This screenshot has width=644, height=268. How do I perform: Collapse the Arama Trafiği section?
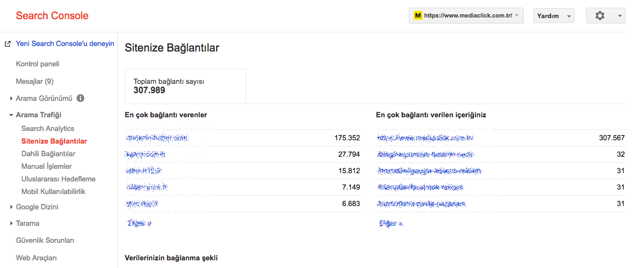pyautogui.click(x=38, y=115)
